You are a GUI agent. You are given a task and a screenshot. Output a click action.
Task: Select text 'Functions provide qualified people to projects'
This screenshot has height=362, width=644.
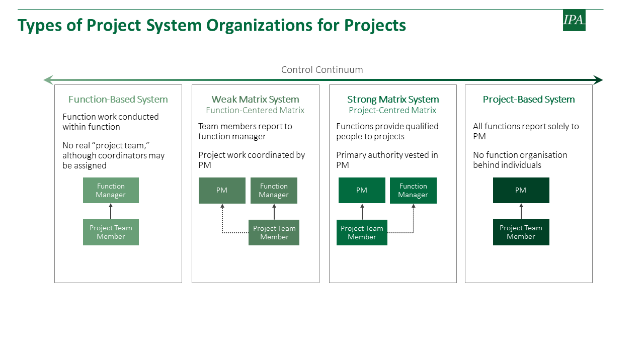click(x=387, y=131)
